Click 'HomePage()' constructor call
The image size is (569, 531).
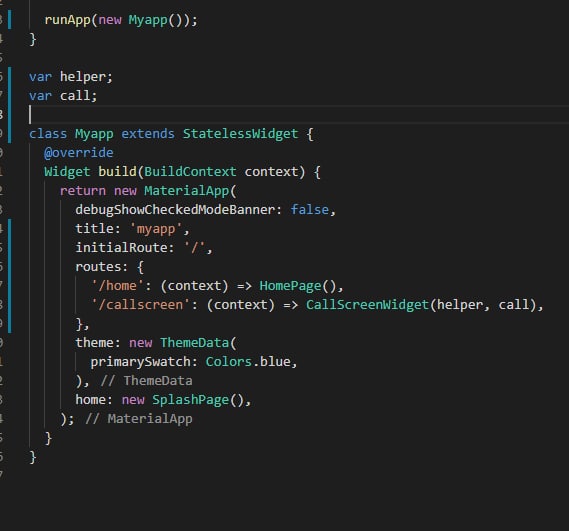[298, 286]
